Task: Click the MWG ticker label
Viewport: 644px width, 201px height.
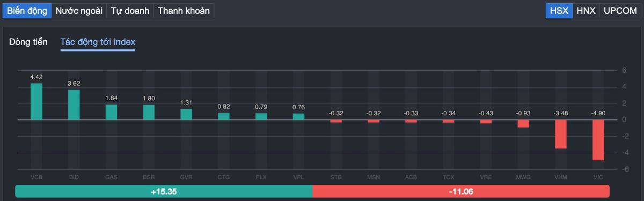Action: point(523,177)
